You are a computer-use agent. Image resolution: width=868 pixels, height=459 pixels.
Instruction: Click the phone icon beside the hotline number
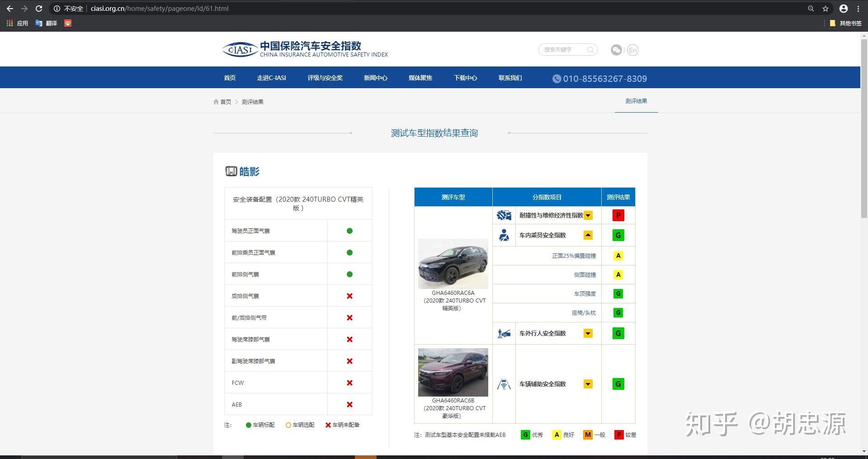(557, 79)
